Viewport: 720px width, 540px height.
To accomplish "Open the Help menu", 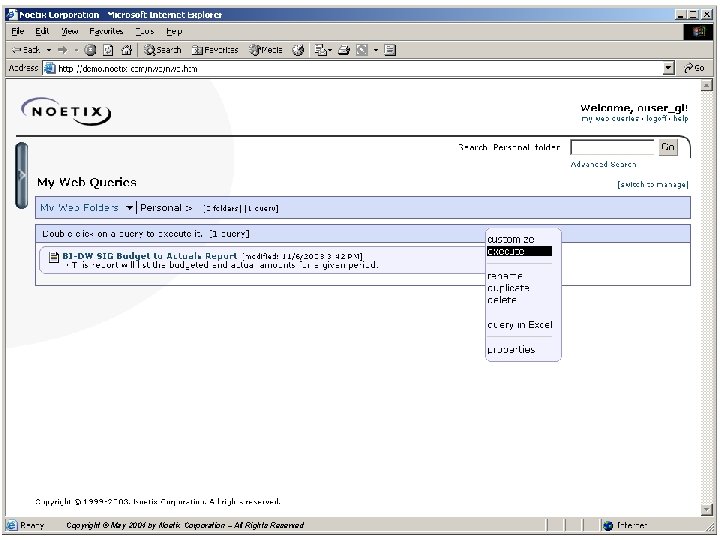I will (x=174, y=31).
